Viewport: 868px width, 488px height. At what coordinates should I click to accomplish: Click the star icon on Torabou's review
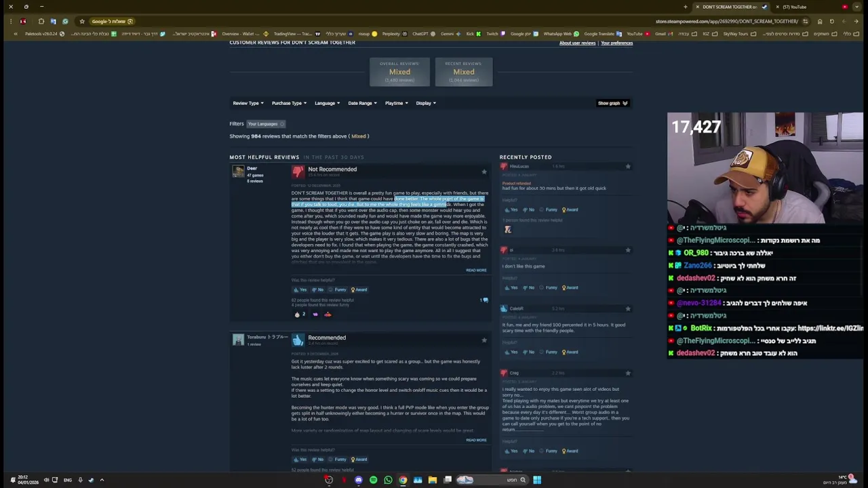tap(484, 340)
